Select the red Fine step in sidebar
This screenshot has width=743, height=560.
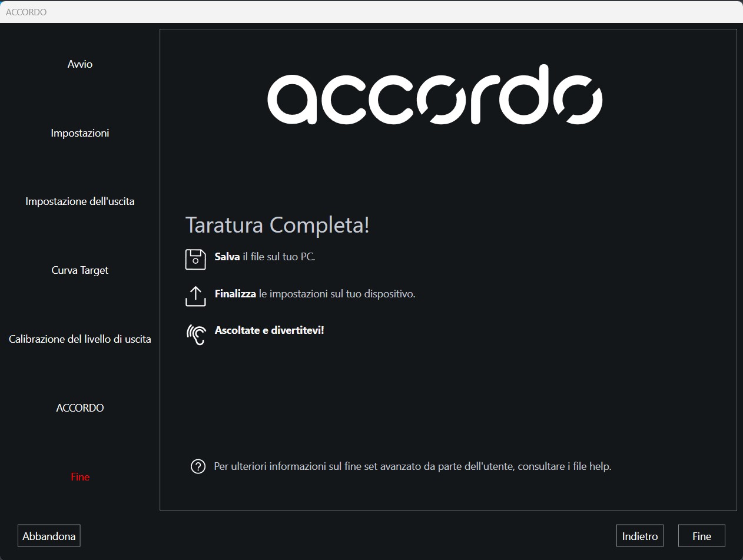point(80,477)
